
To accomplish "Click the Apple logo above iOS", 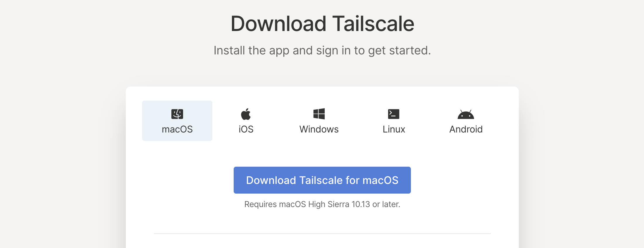I will [246, 114].
